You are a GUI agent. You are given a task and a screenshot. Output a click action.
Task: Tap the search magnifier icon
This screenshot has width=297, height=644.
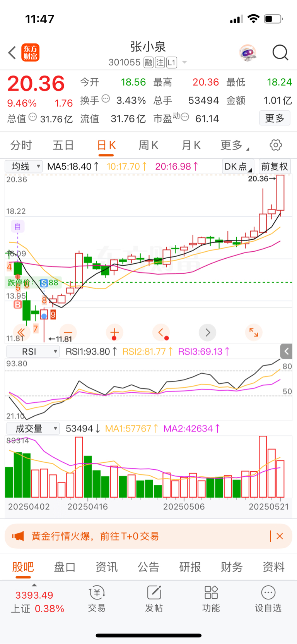pyautogui.click(x=280, y=53)
